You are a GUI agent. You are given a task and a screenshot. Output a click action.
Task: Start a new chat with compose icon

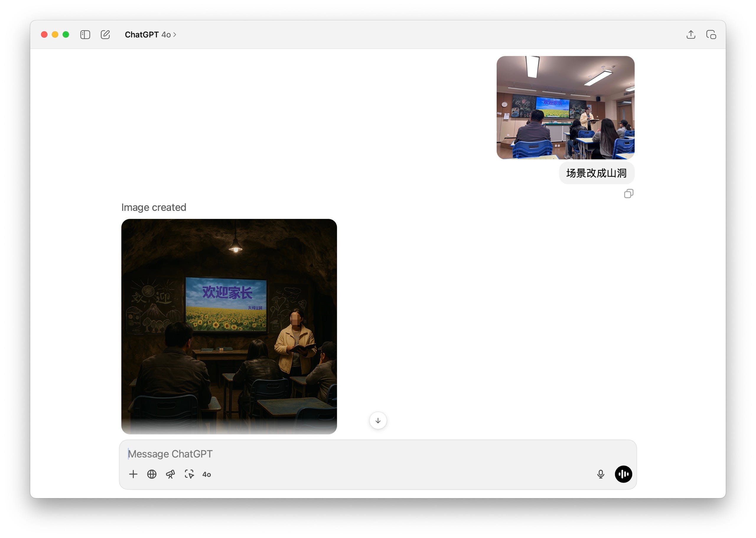[x=105, y=35]
